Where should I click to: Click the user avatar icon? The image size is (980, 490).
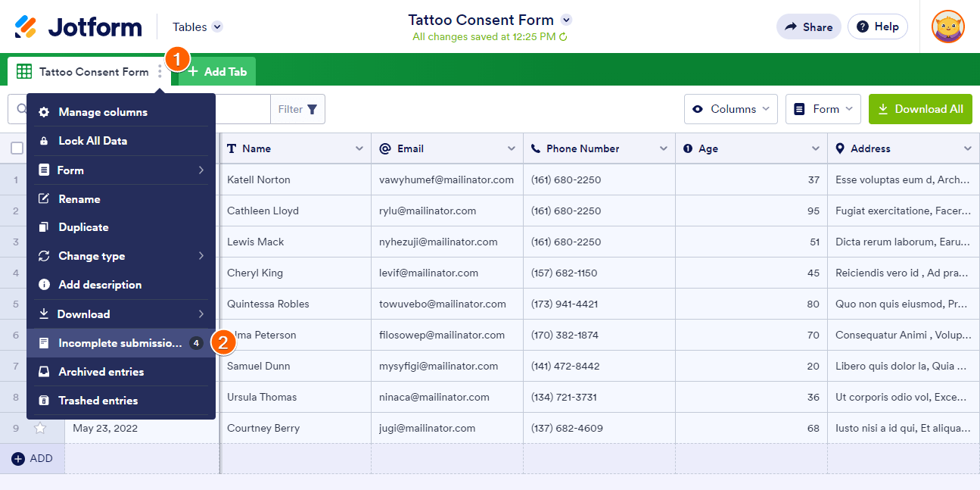click(x=947, y=27)
